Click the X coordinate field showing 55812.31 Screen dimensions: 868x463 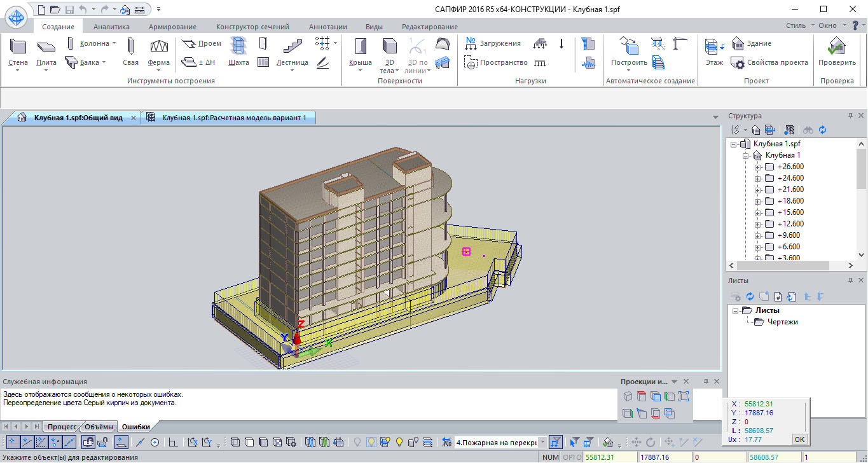610,457
